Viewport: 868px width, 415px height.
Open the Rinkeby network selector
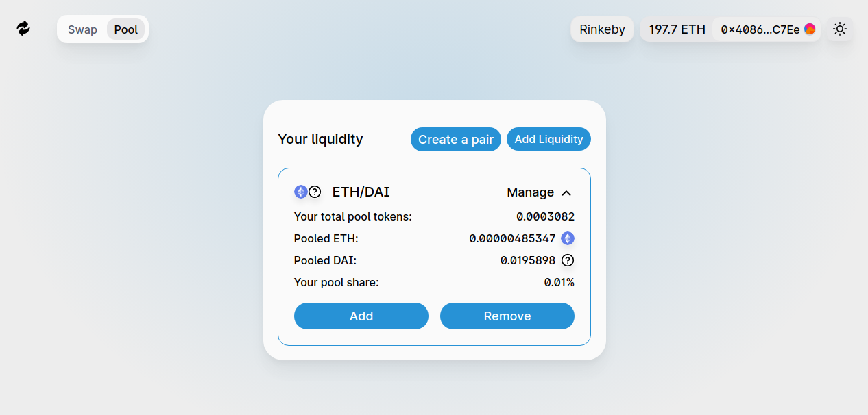[x=602, y=29]
